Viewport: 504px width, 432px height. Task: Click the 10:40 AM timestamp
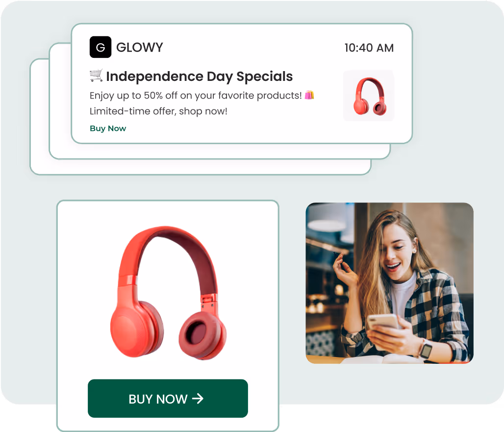coord(369,48)
